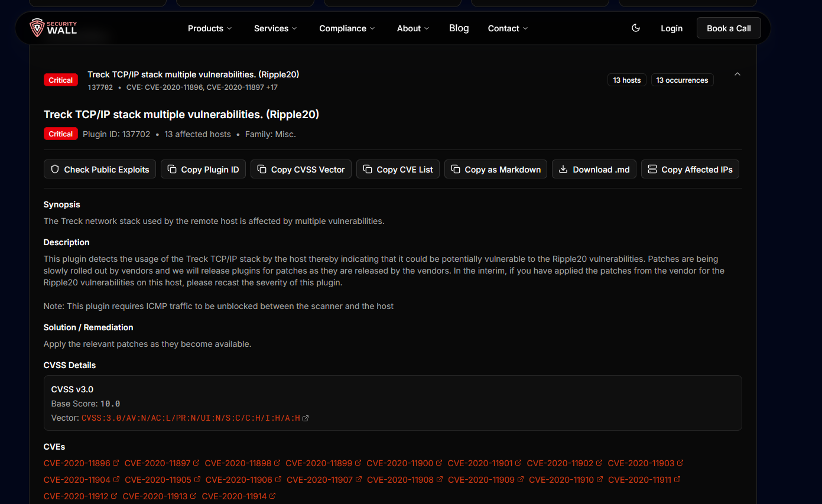Go to the Blog page
The image size is (822, 504).
(x=459, y=28)
